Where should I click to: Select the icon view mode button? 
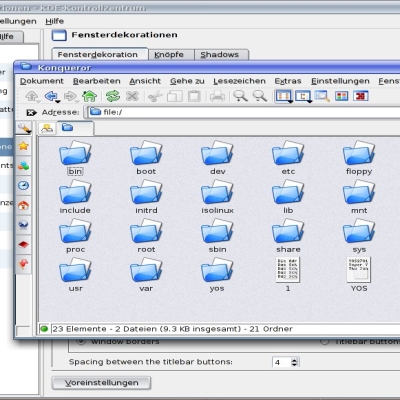coord(283,96)
